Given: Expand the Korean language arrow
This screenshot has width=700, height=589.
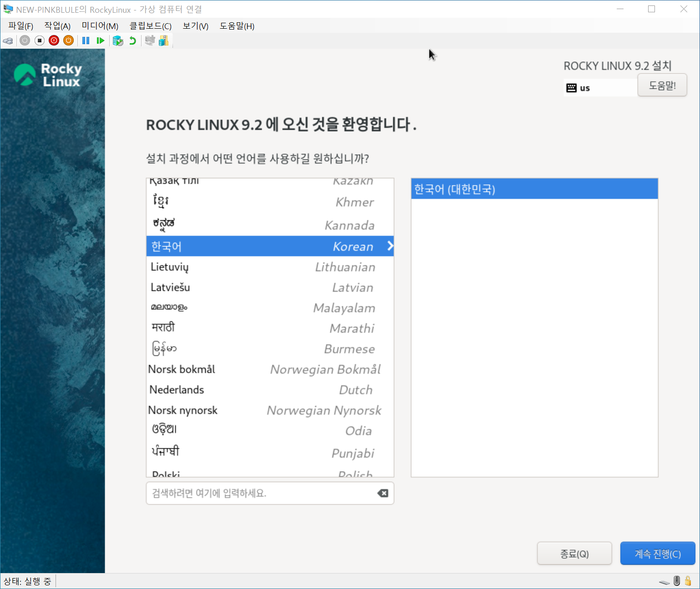Looking at the screenshot, I should pos(390,246).
